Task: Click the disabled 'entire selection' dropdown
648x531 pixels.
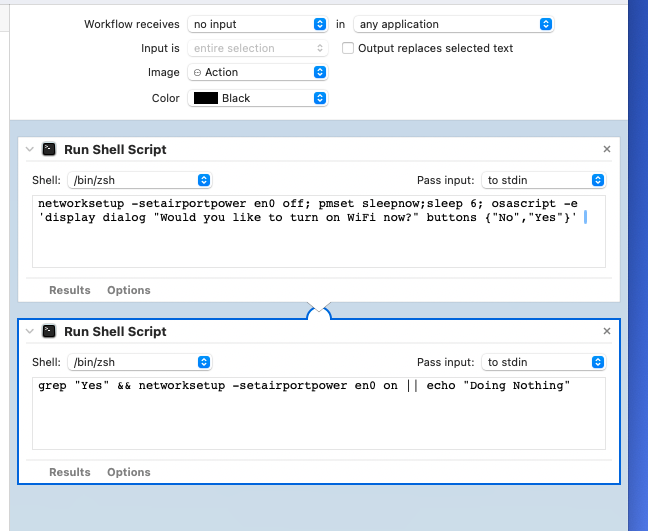Action: point(257,48)
